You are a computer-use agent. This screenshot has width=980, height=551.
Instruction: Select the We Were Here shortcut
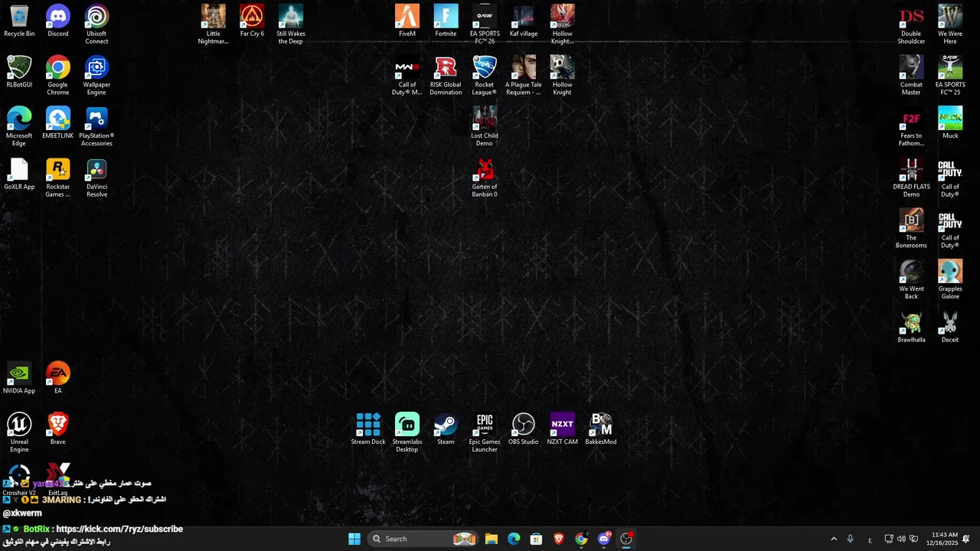pos(950,24)
